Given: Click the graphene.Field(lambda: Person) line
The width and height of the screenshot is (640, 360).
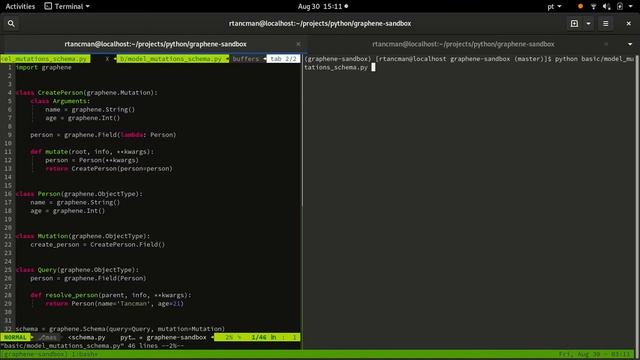Looking at the screenshot, I should 103,135.
